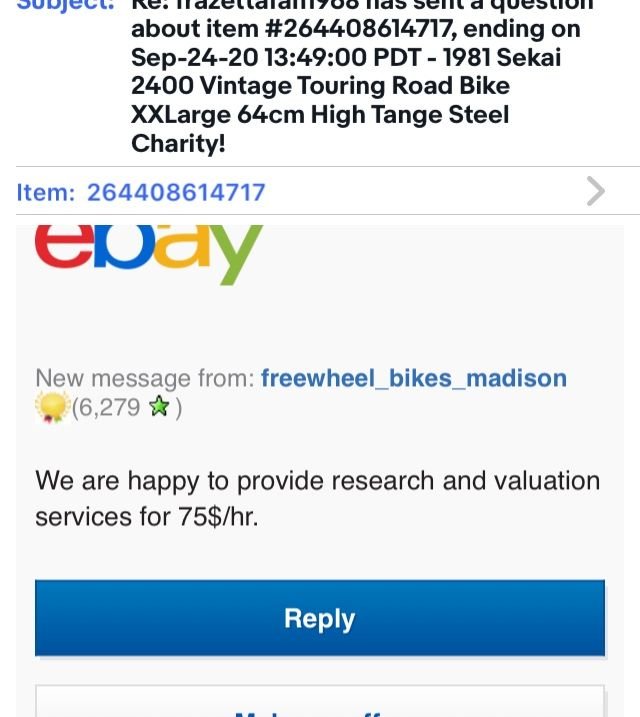Tap the Item label

45,192
